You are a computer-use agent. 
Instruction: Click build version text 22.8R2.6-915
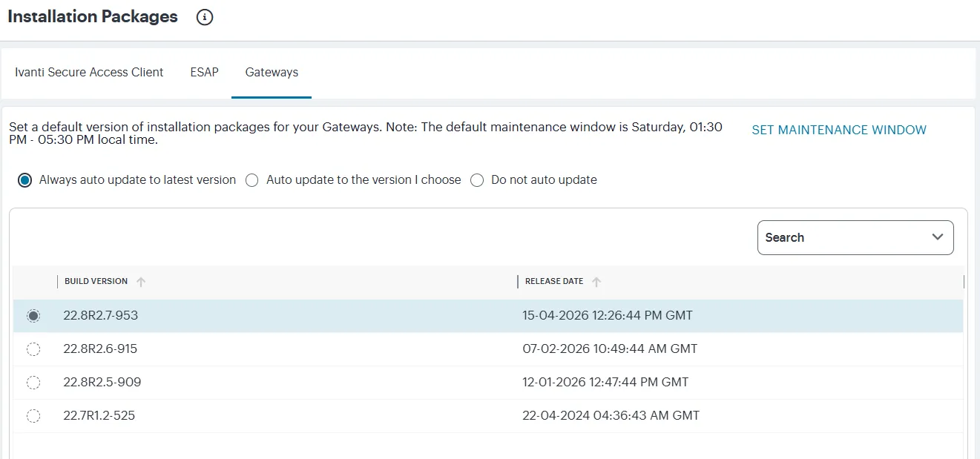[100, 349]
